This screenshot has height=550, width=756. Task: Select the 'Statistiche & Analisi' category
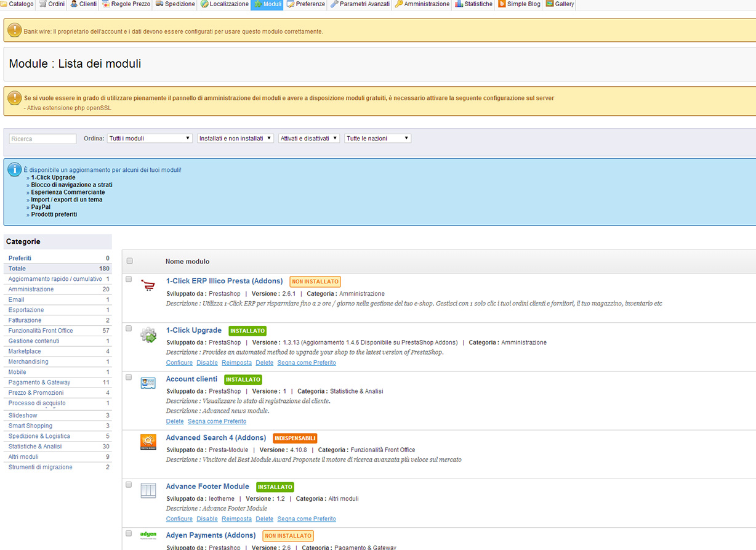coord(58,447)
